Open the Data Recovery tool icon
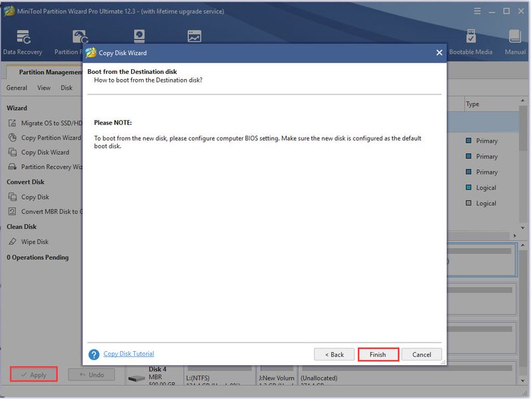Viewport: 532px width, 399px height. [23, 37]
